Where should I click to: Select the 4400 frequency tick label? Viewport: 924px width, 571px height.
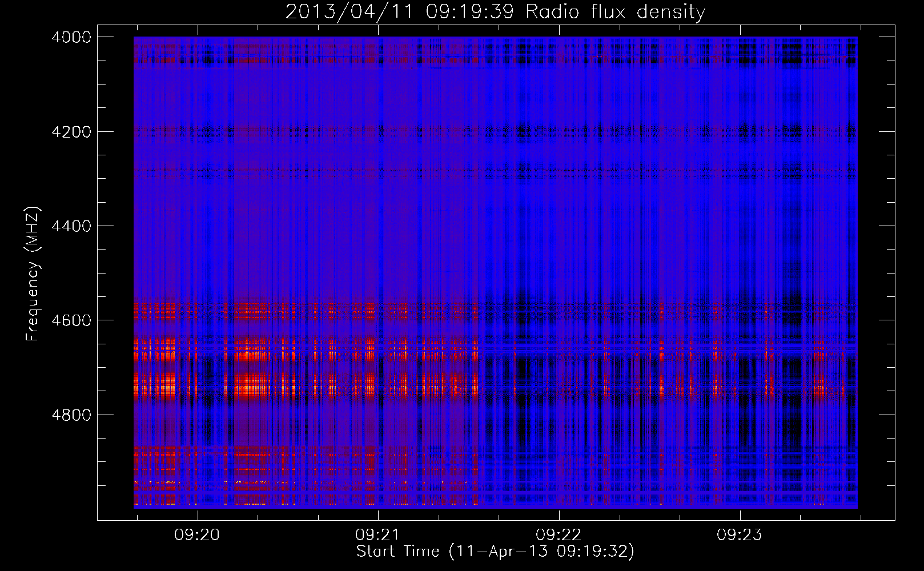click(71, 226)
